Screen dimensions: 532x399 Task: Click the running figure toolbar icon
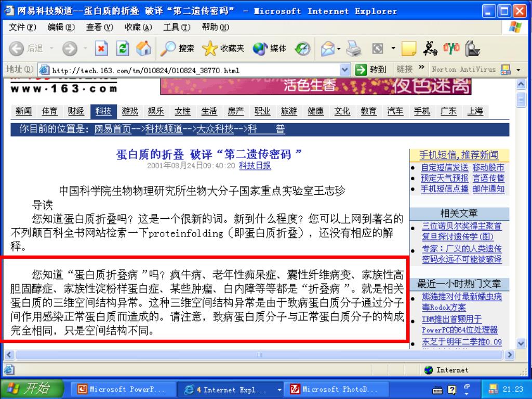click(x=430, y=48)
